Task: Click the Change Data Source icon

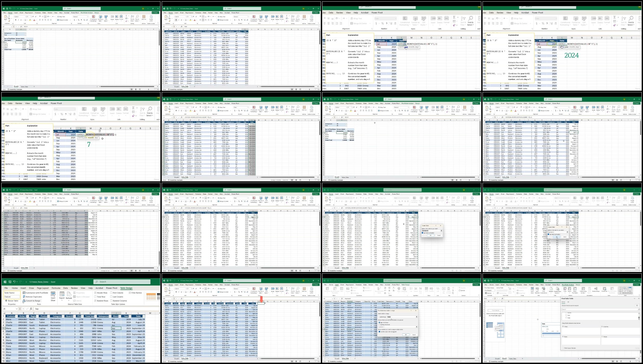Action: tap(557, 289)
